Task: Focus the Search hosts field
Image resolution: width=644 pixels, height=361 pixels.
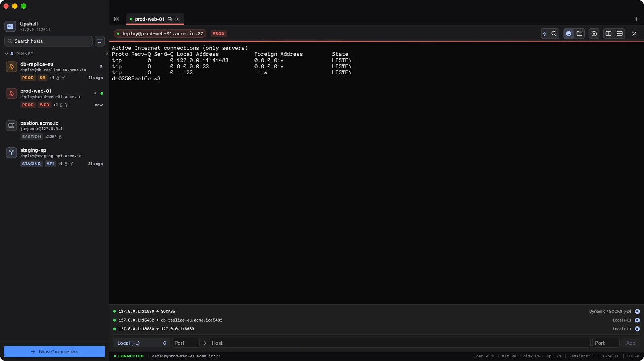Action: [x=48, y=41]
